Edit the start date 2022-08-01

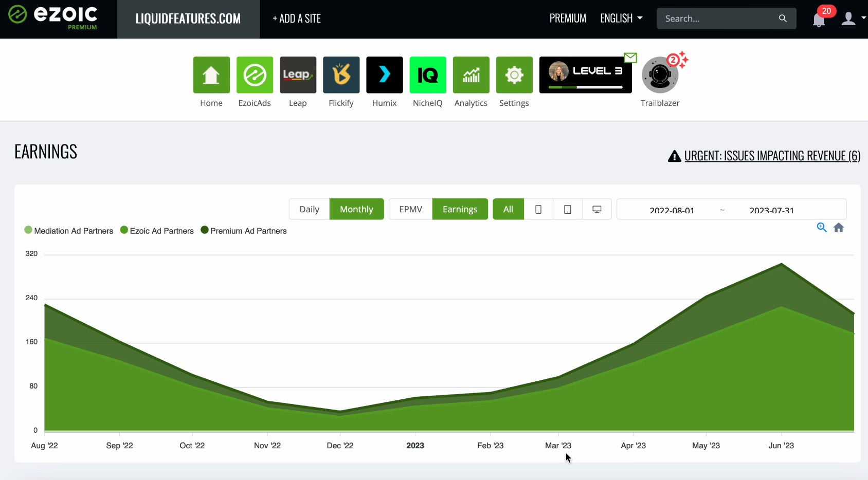[672, 210]
